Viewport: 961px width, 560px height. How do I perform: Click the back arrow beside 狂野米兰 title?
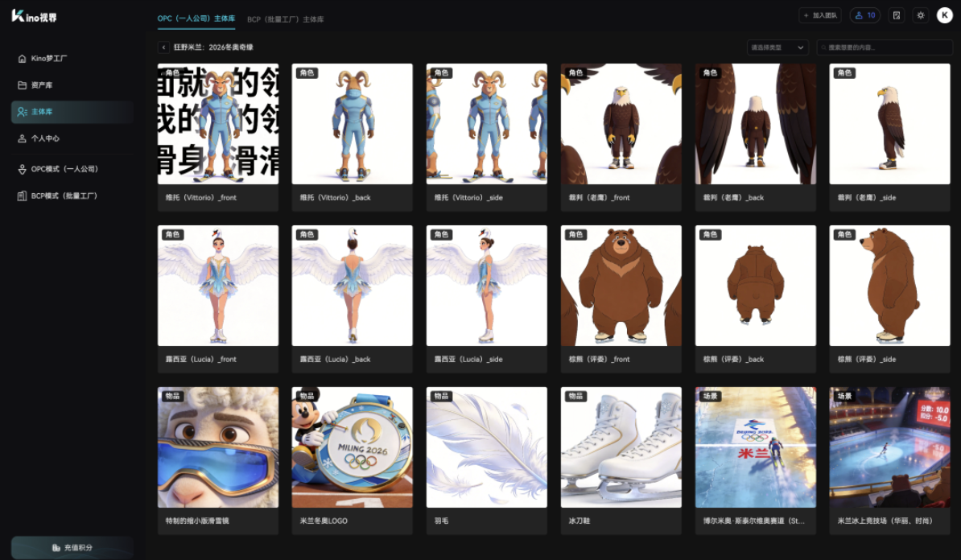[163, 47]
